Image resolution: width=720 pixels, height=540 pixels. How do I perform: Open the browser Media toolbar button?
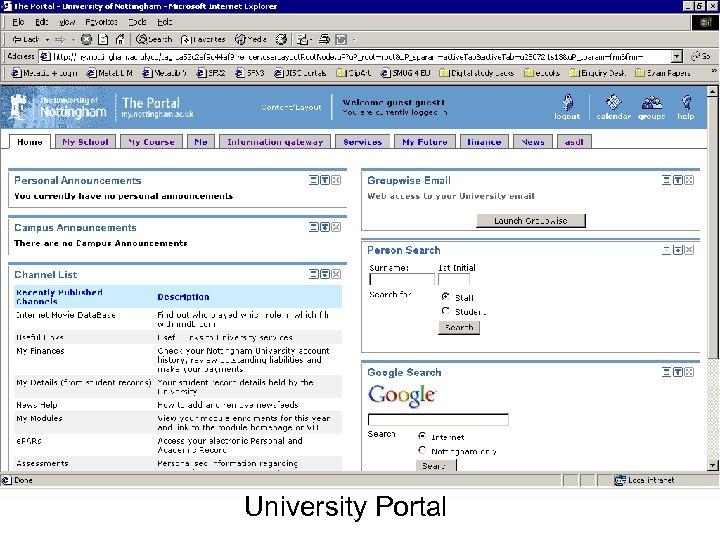coord(251,39)
